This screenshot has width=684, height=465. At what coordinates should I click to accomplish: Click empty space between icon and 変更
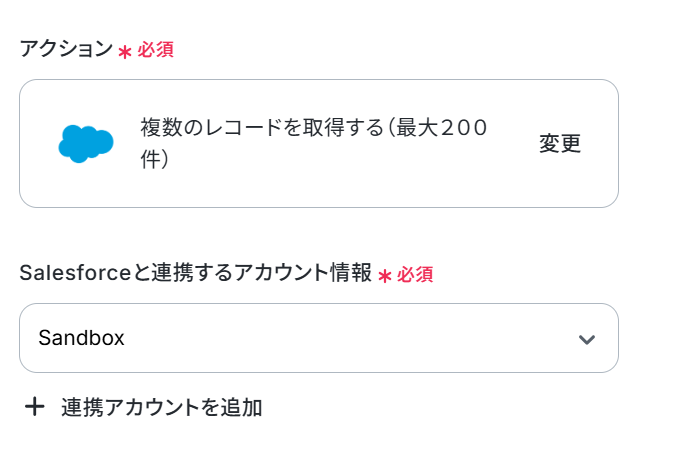pyautogui.click(x=513, y=174)
